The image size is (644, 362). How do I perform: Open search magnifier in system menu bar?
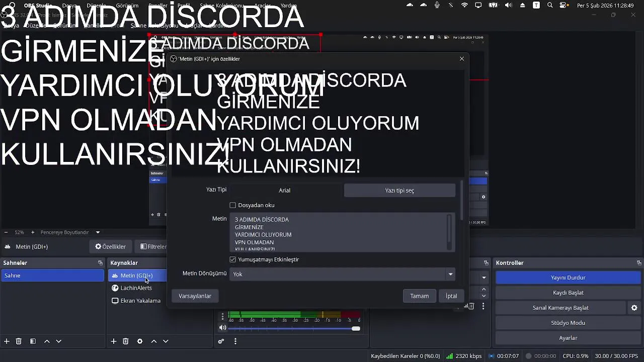coord(550,5)
